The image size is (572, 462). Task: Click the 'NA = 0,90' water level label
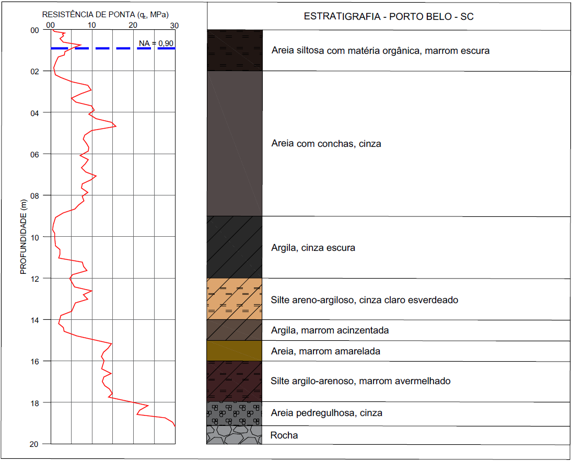click(x=156, y=43)
